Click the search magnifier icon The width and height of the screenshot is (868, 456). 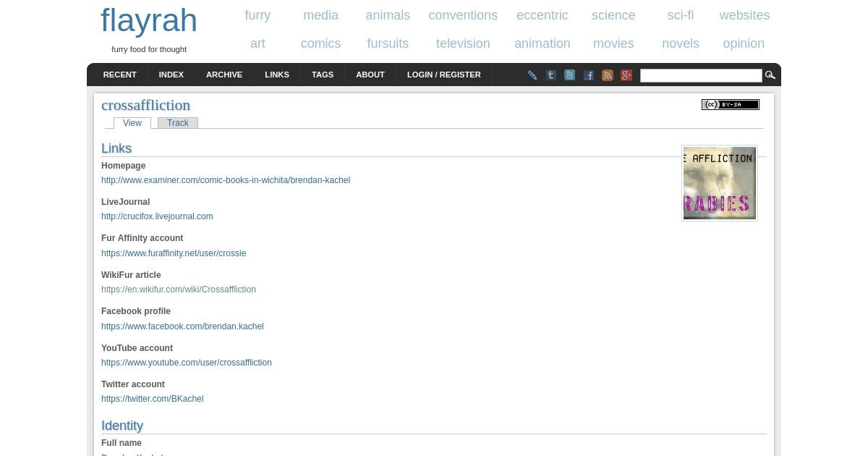[x=770, y=75]
